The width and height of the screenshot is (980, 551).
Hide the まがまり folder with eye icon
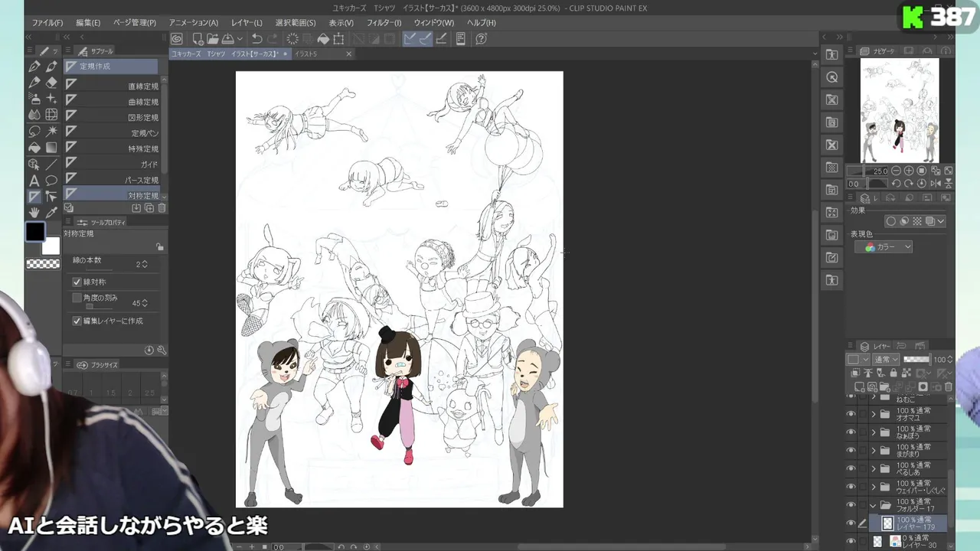(851, 451)
